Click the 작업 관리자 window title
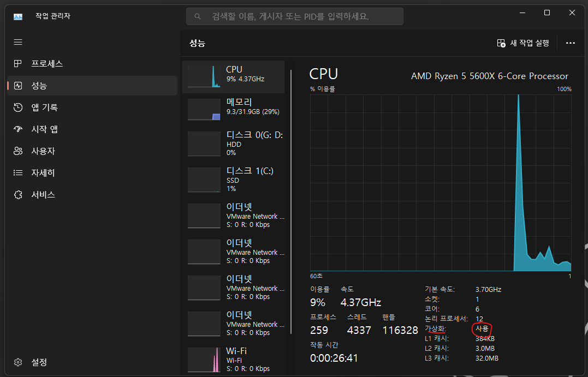This screenshot has width=588, height=377. click(53, 16)
